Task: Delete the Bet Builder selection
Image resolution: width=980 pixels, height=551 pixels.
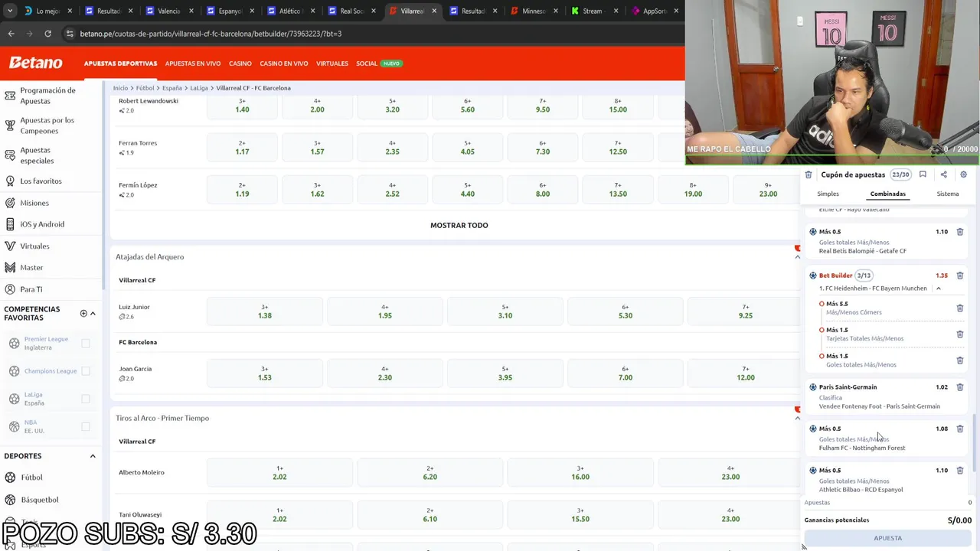Action: pyautogui.click(x=959, y=275)
